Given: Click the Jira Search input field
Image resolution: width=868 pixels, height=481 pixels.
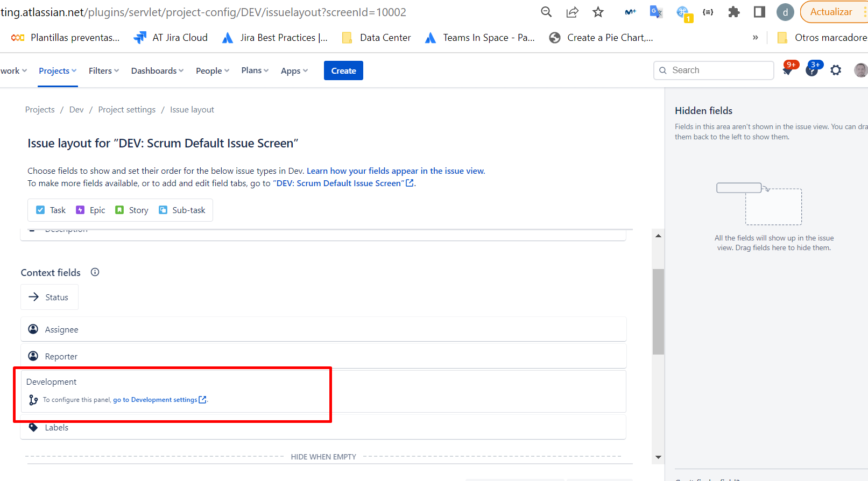Looking at the screenshot, I should [x=714, y=70].
